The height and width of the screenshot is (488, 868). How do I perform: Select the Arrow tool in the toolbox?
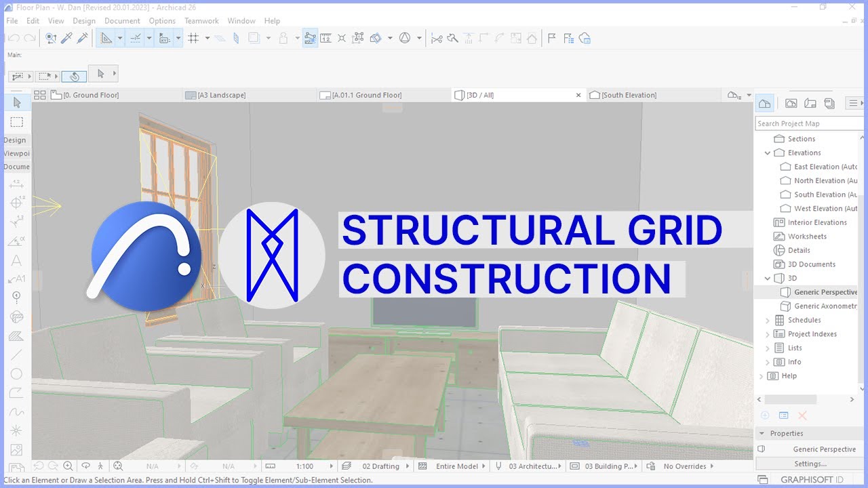tap(17, 102)
